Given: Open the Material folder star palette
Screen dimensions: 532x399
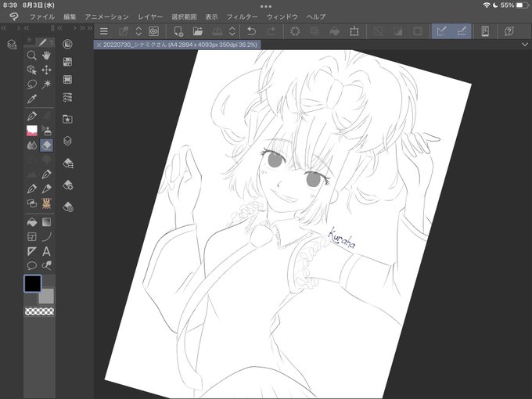Looking at the screenshot, I should point(67,119).
